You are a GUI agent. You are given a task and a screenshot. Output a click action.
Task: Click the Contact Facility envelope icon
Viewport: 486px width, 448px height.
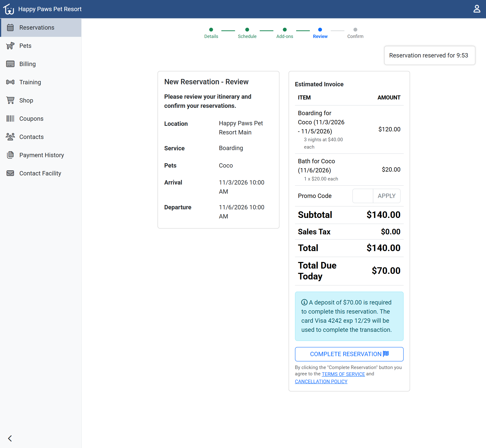tap(10, 173)
